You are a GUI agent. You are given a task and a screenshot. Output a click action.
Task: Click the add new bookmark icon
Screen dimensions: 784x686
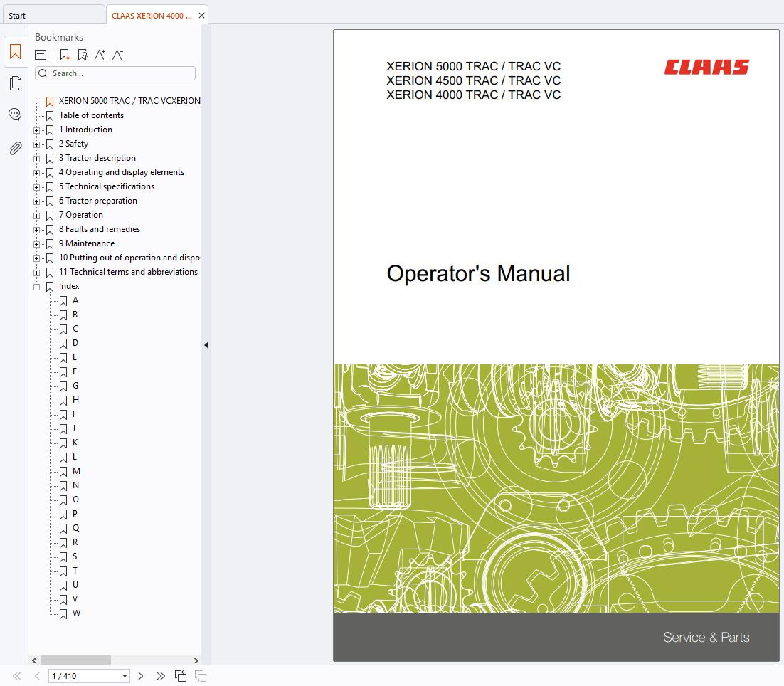tap(65, 55)
